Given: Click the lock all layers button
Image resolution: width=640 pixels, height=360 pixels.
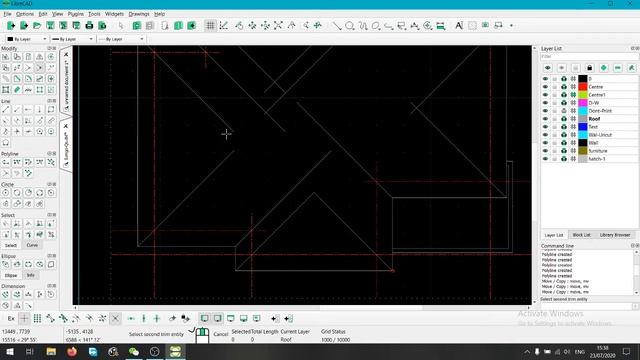Looking at the screenshot, I should pos(589,68).
